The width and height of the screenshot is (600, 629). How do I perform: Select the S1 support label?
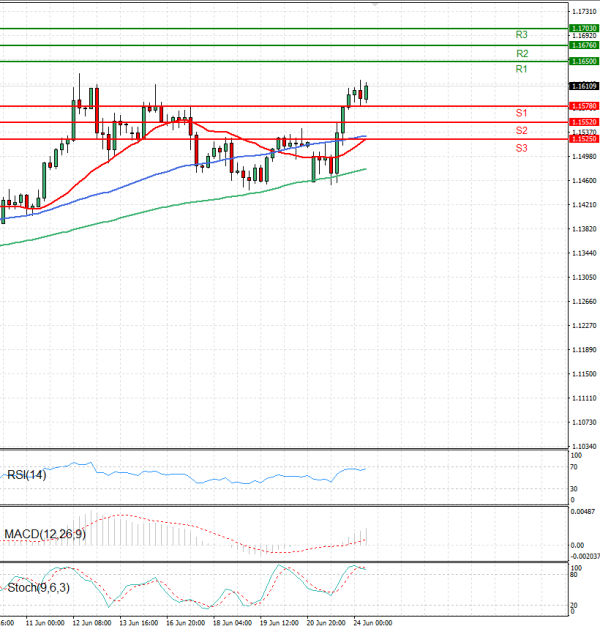pyautogui.click(x=521, y=113)
